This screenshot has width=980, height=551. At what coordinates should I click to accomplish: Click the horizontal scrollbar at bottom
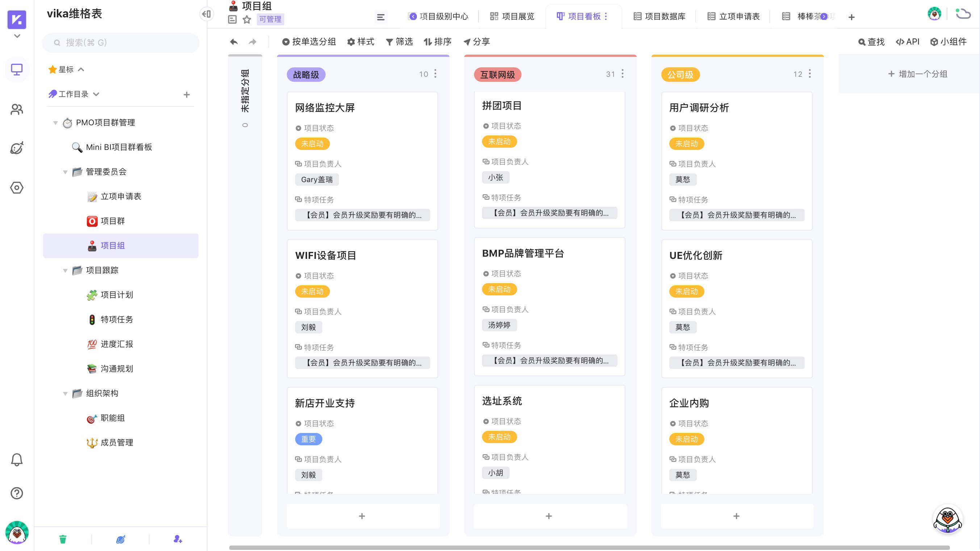[589, 548]
